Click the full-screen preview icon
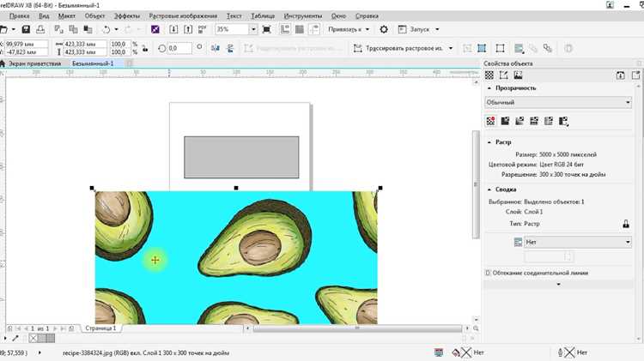This screenshot has height=361, width=644. [266, 29]
